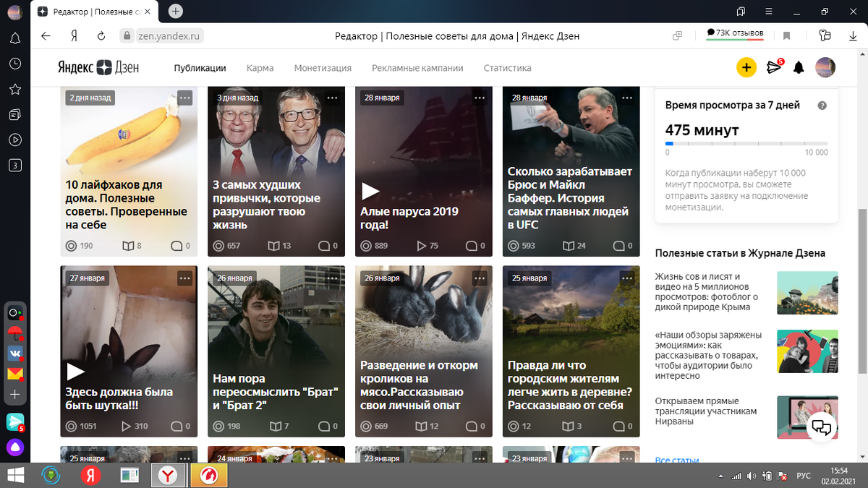Open Windows Start button
This screenshot has width=868, height=488.
point(15,475)
